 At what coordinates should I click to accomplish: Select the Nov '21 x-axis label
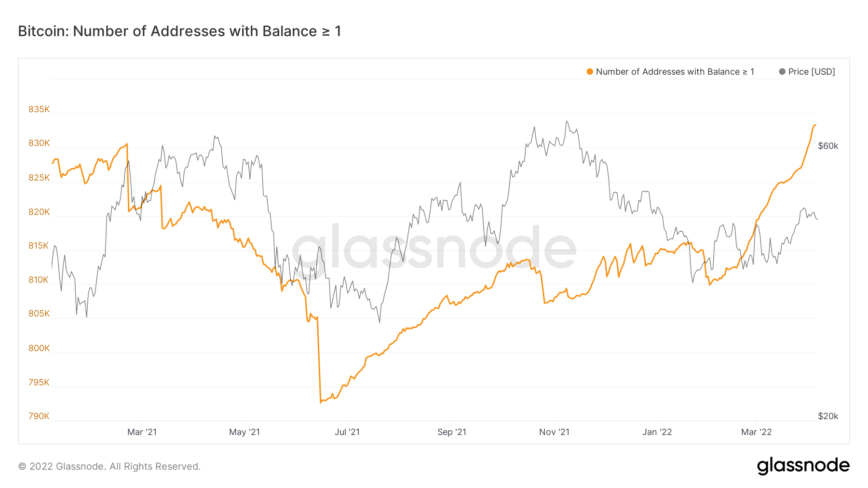554,432
